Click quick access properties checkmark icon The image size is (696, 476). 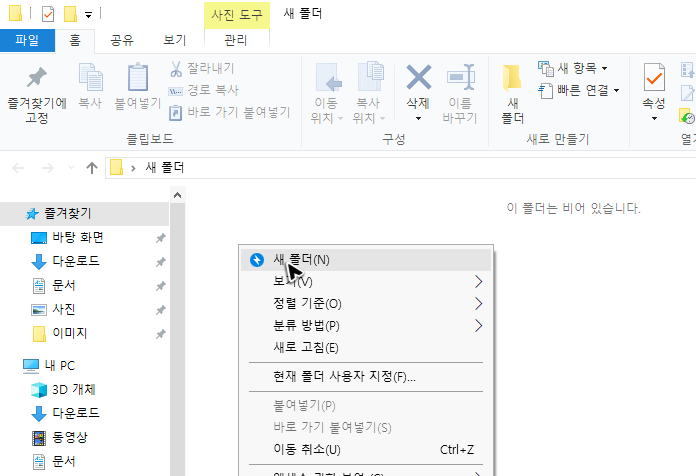[x=47, y=14]
